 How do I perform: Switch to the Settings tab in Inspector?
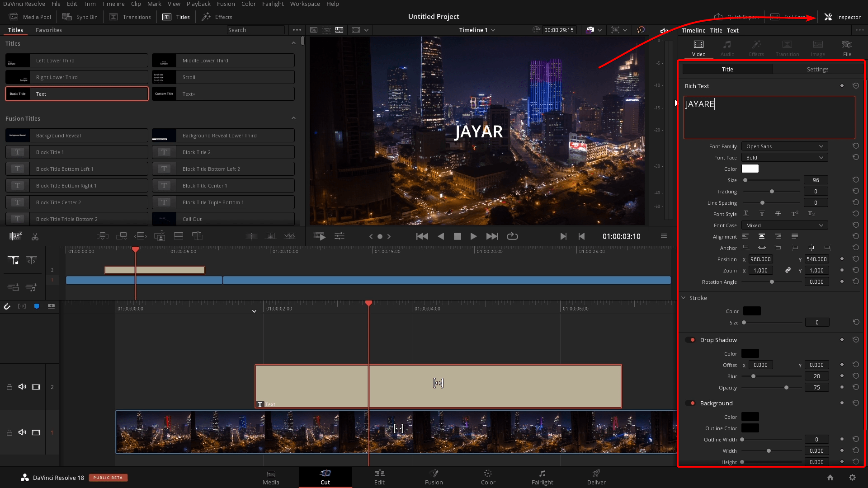click(817, 69)
